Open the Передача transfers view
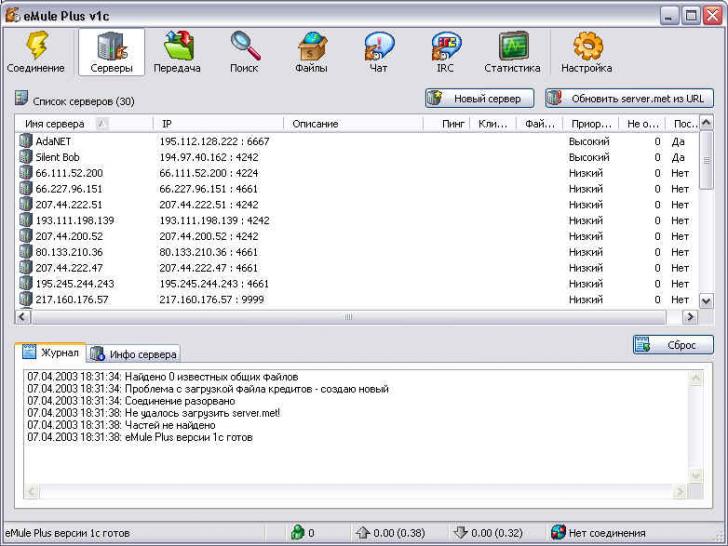The height and width of the screenshot is (546, 728). [x=177, y=46]
